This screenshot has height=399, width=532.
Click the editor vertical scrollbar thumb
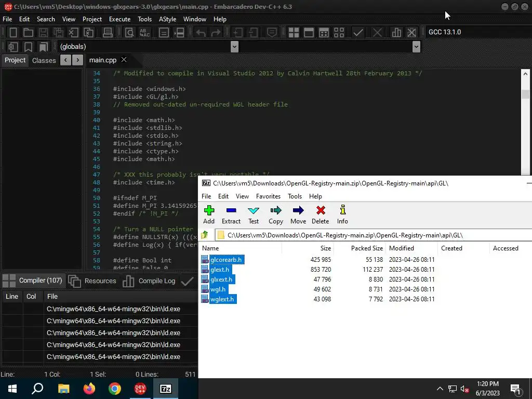526,94
